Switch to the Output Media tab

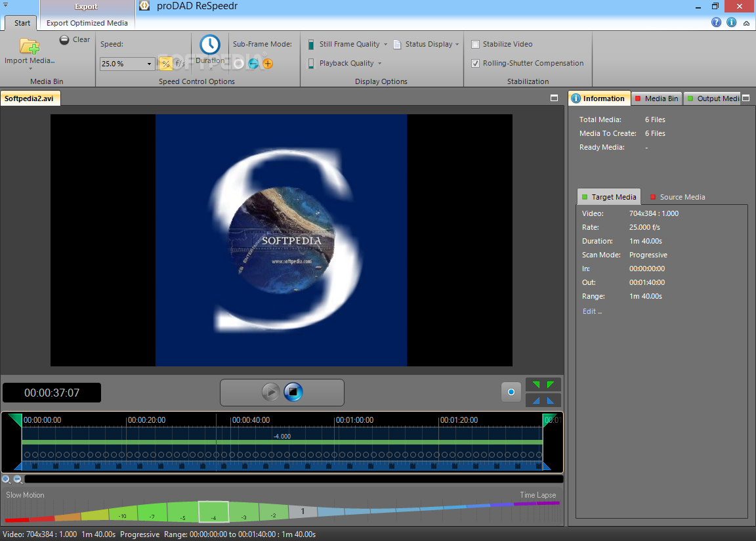(x=713, y=98)
